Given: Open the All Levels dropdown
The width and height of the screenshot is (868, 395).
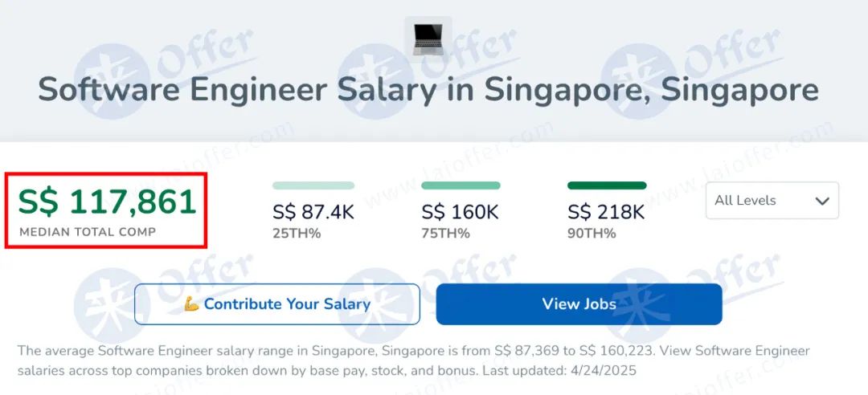Looking at the screenshot, I should [x=772, y=200].
